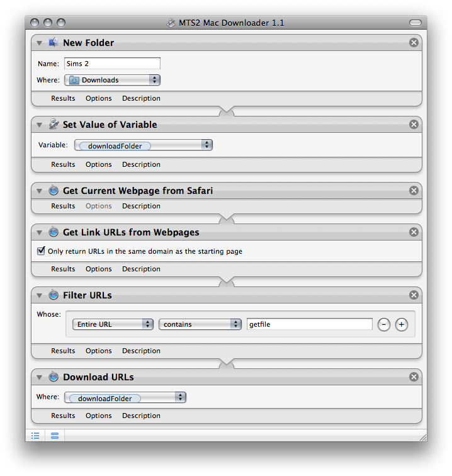This screenshot has width=452, height=476.
Task: Click the New Folder action title
Action: 88,43
